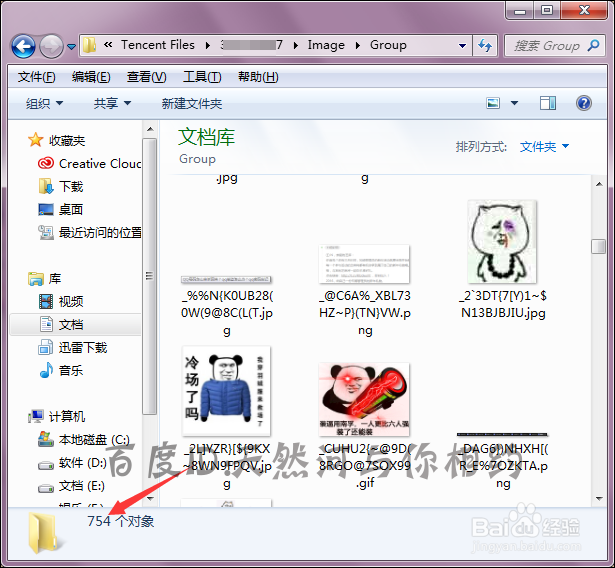This screenshot has height=568, width=615.
Task: Click 新建文件夹 button
Action: tap(192, 104)
